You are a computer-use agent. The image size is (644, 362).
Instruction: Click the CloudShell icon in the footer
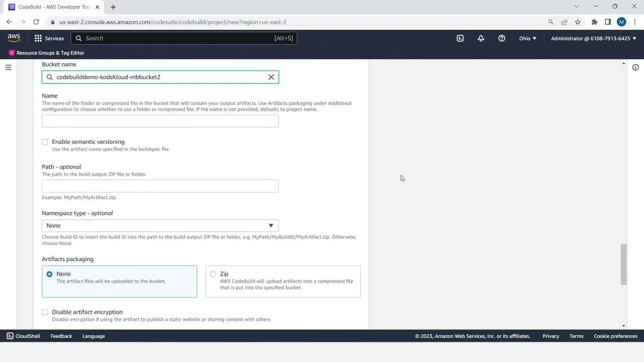(x=10, y=336)
